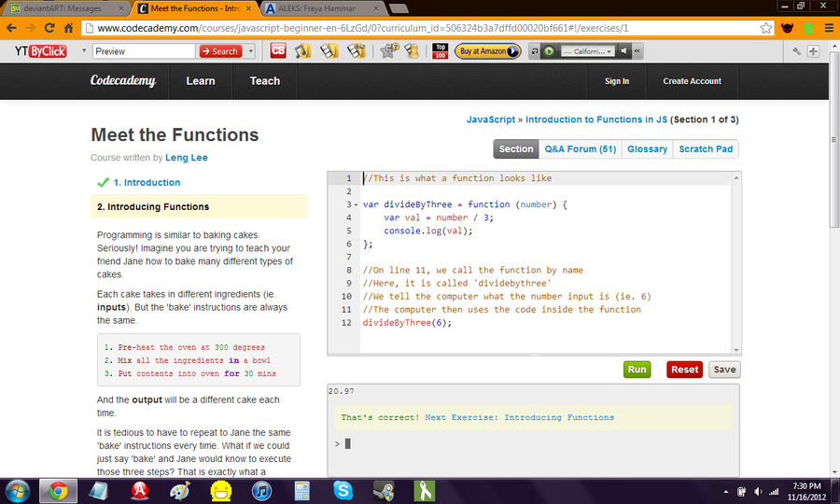Click the music notes folder toolbar icon
The height and width of the screenshot is (504, 840).
[302, 51]
